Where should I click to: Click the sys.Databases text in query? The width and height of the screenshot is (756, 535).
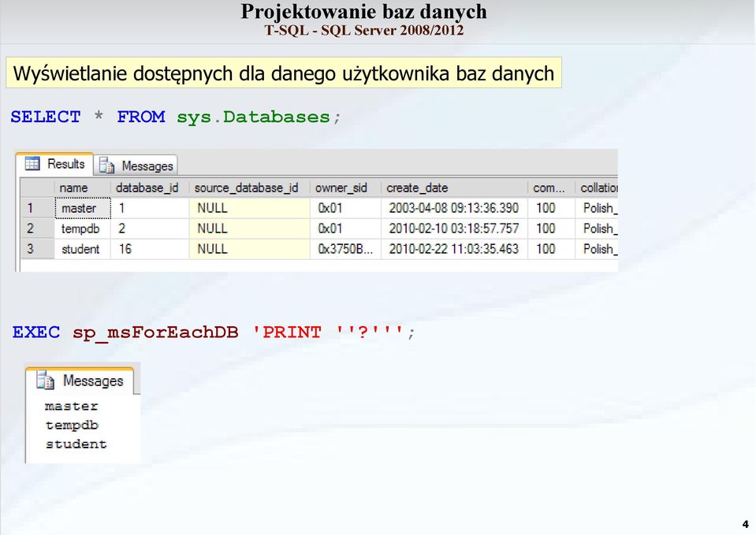(253, 117)
